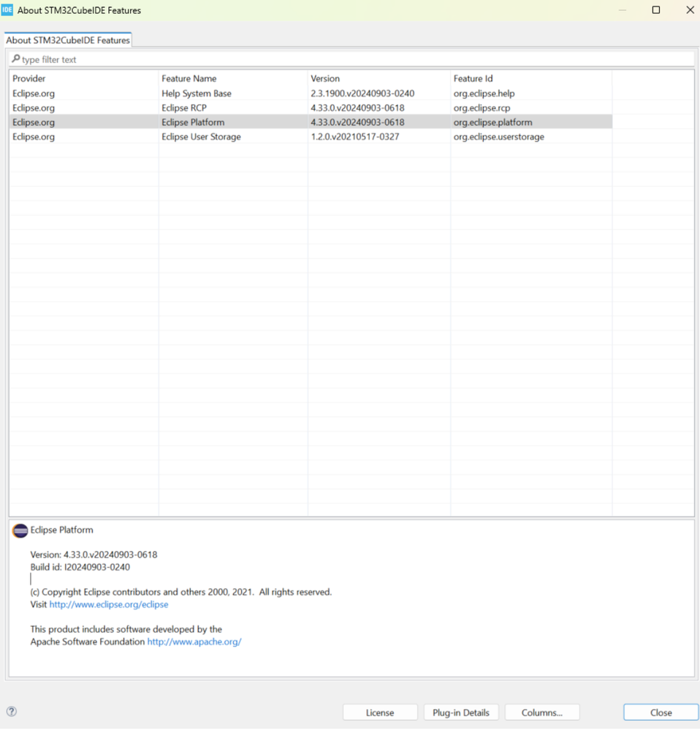The width and height of the screenshot is (700, 730).
Task: Click the filter search magnifier icon
Action: point(16,58)
